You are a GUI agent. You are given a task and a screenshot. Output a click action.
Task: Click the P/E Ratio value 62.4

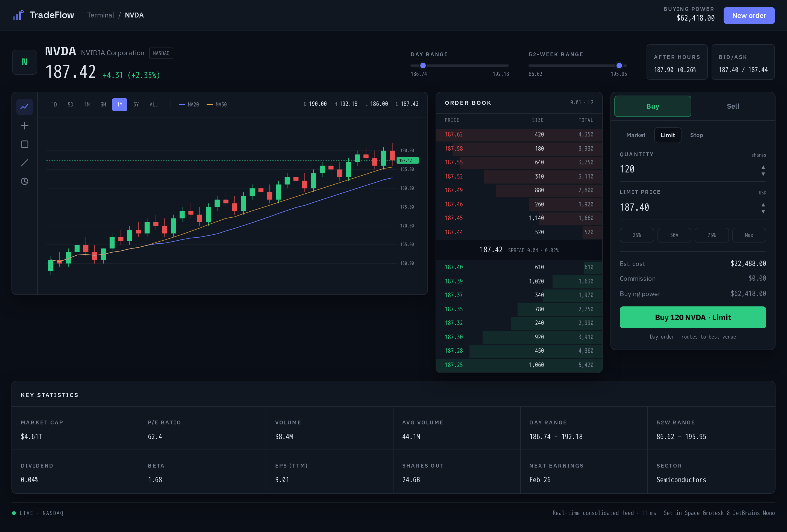155,437
